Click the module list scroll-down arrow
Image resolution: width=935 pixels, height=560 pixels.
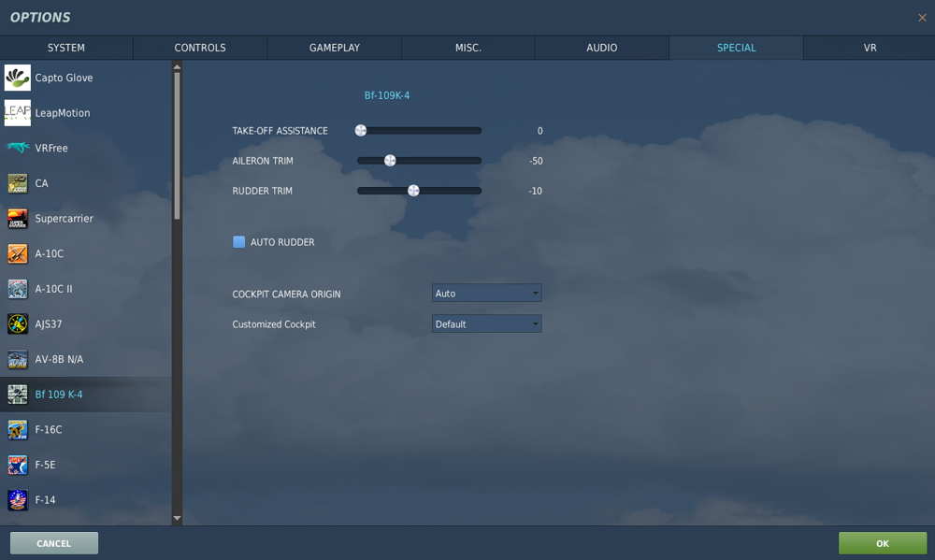[x=177, y=518]
